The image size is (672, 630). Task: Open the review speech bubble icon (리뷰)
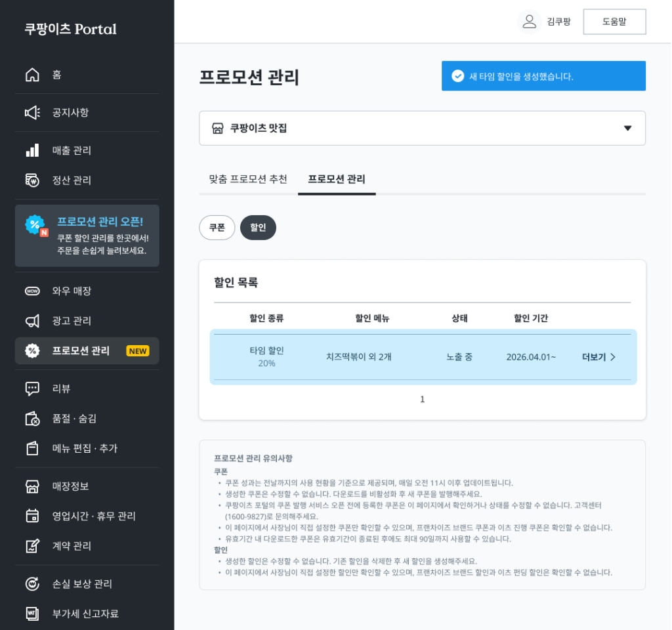pyautogui.click(x=32, y=388)
